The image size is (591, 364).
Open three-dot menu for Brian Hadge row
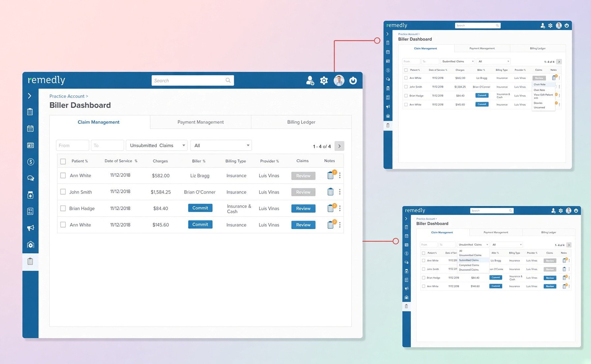[340, 208]
